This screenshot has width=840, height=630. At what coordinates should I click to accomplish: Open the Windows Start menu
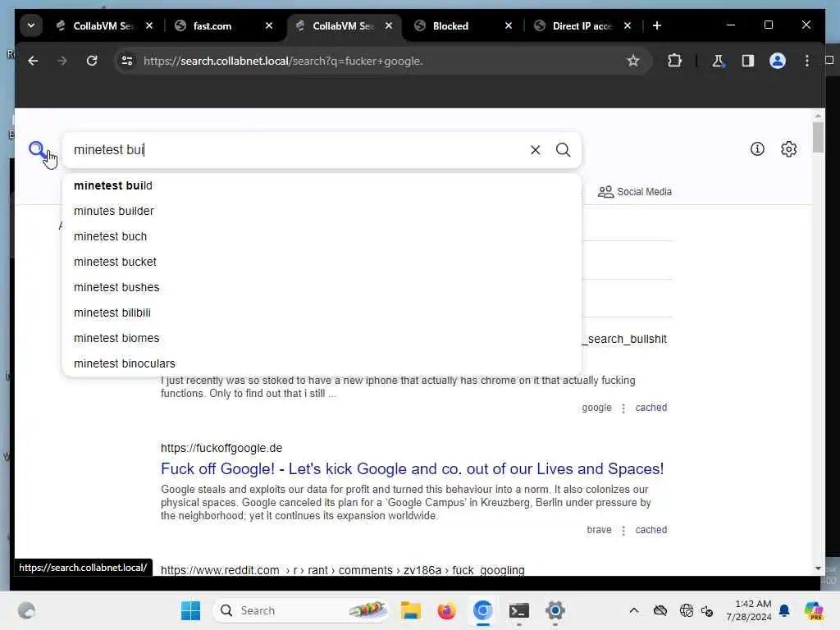coord(190,610)
